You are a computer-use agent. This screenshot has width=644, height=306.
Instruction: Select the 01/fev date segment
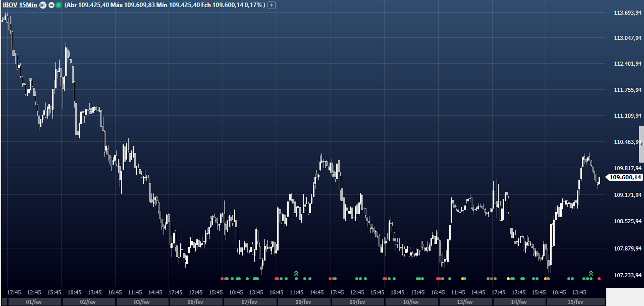pyautogui.click(x=33, y=302)
